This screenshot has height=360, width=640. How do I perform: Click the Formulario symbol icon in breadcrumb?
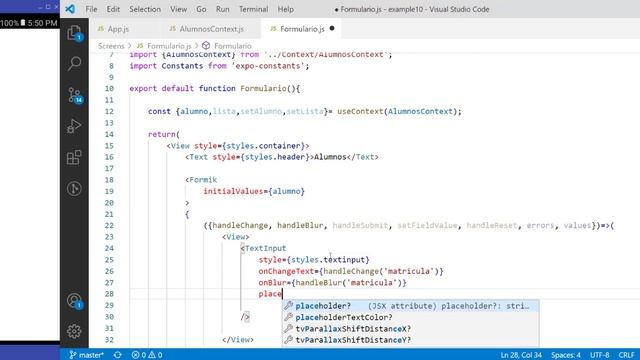[206, 46]
